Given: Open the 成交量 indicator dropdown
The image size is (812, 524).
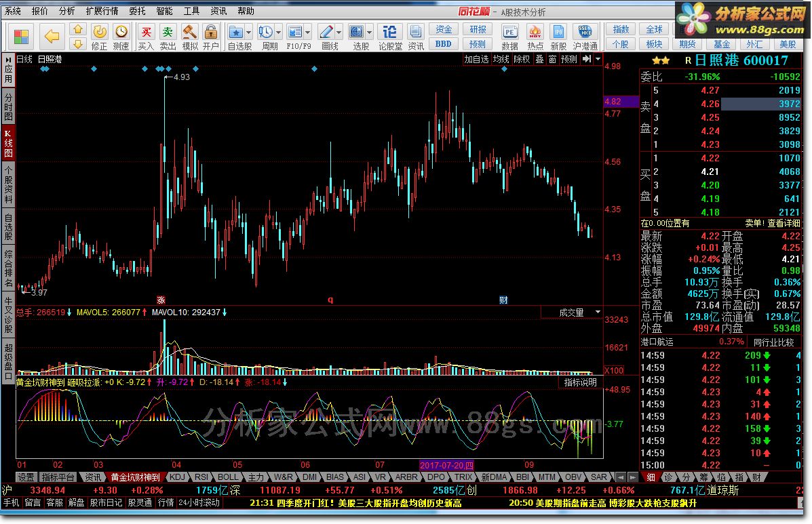Looking at the screenshot, I should coord(598,313).
